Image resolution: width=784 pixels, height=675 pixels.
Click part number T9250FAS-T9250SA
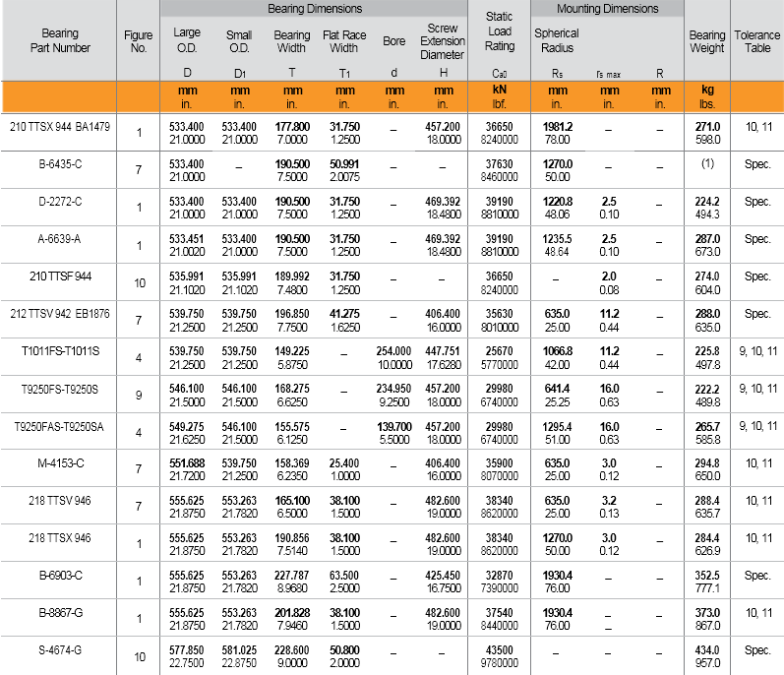[x=59, y=425]
